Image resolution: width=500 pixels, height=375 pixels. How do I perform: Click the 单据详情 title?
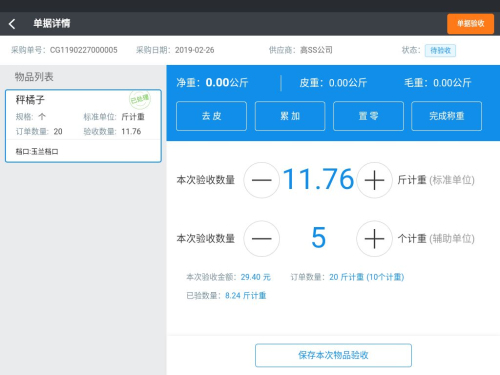[52, 23]
